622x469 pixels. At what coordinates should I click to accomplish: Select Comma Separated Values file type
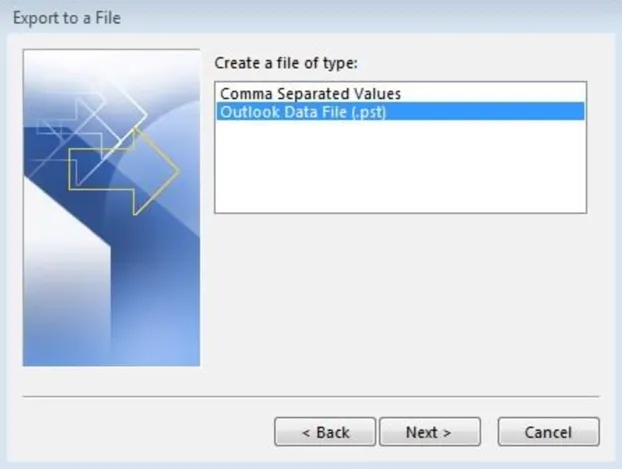click(310, 94)
